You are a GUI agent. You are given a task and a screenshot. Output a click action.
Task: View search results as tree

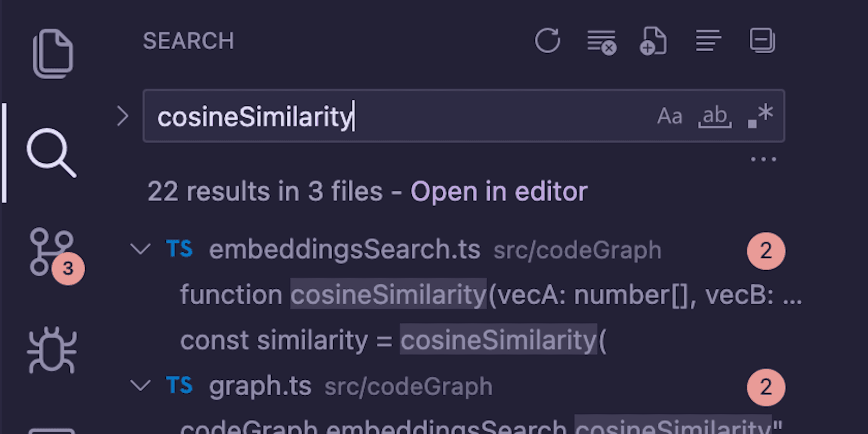(708, 41)
